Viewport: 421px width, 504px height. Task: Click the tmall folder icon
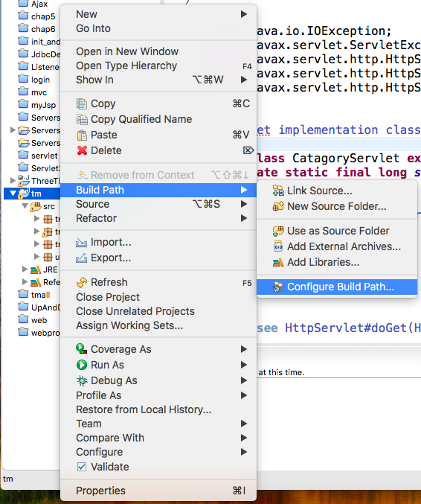coord(24,294)
